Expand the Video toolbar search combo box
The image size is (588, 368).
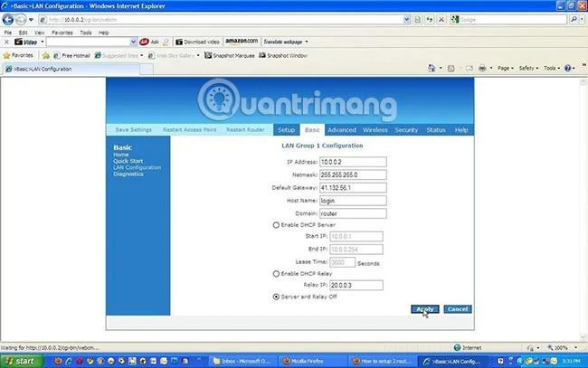[x=133, y=42]
